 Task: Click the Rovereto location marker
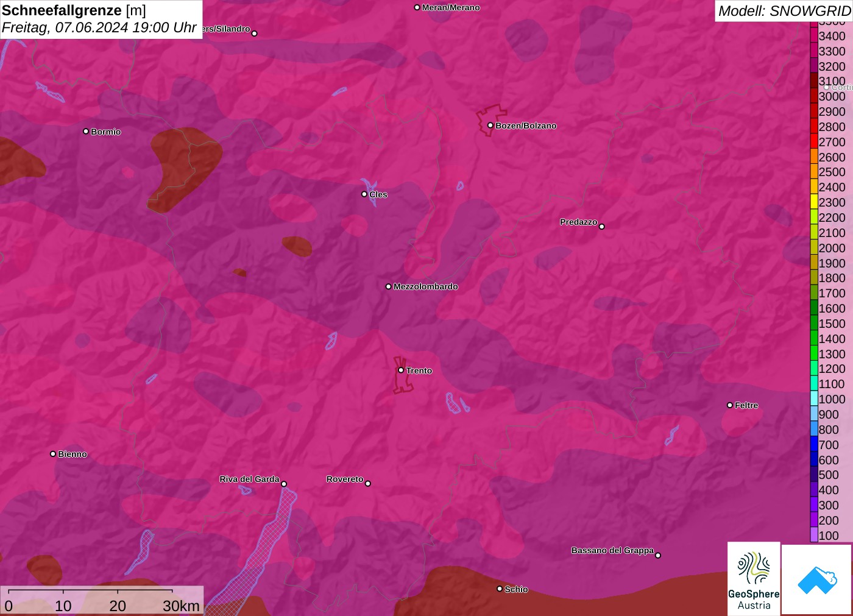pos(368,484)
